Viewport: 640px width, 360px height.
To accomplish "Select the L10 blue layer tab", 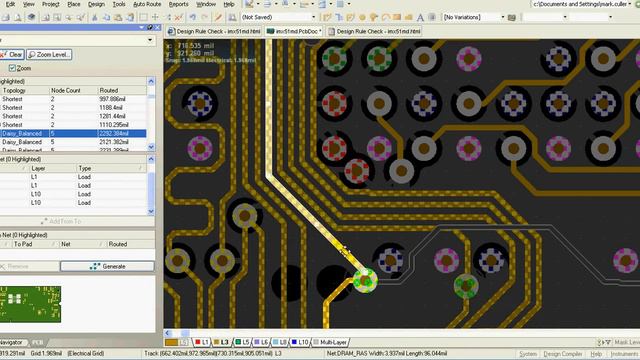I will click(300, 342).
